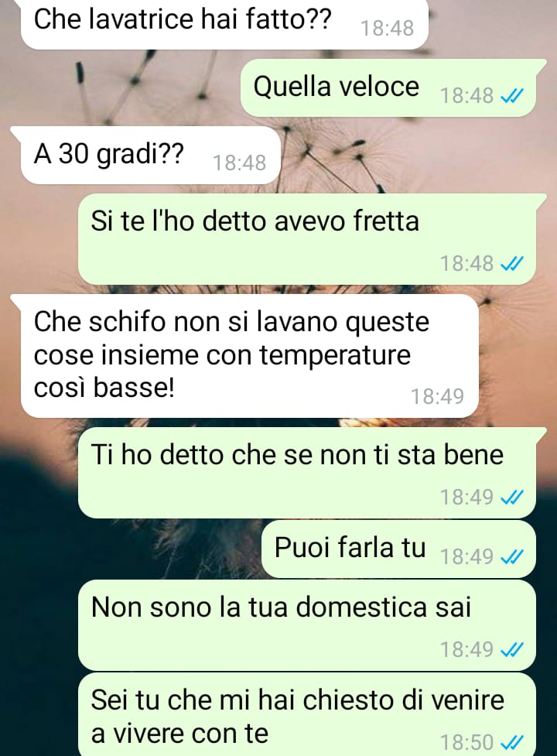Tap read ticks on "Non sono la tua domestica"
557x756 pixels.
[512, 649]
